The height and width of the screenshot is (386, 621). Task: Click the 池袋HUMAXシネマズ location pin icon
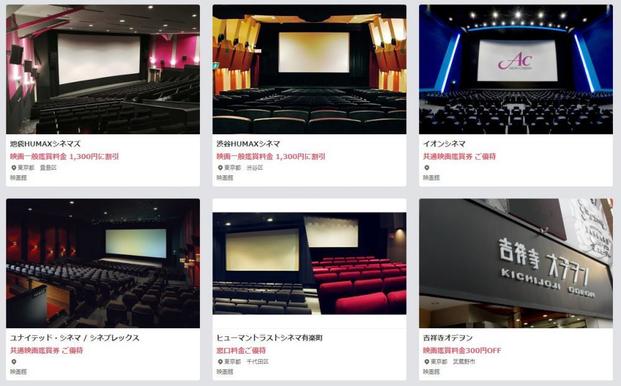click(13, 168)
